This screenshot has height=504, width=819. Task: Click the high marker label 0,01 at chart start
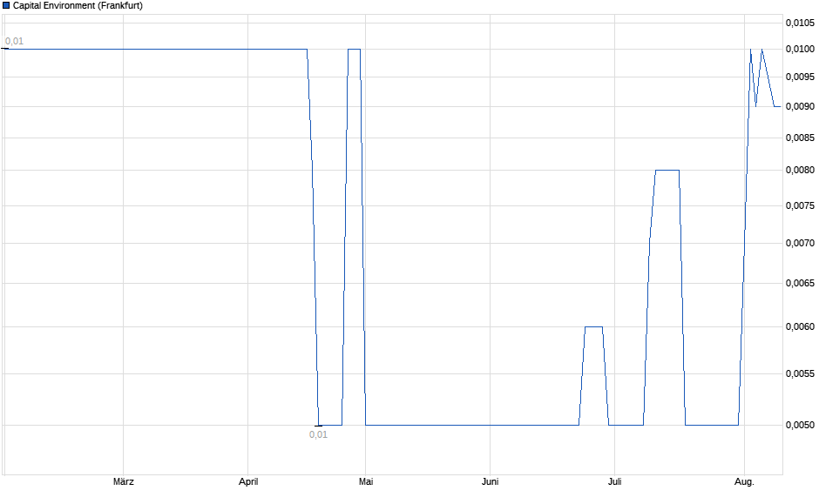[x=14, y=41]
